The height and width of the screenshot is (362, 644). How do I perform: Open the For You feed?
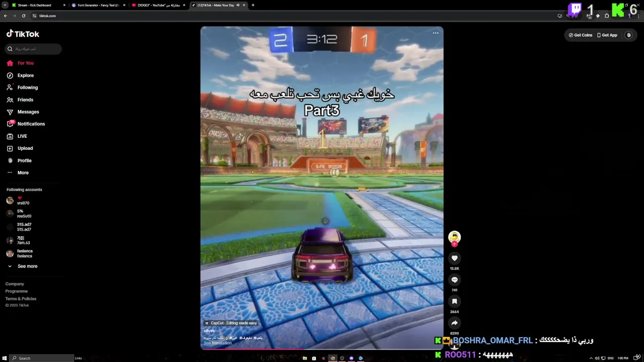(25, 63)
